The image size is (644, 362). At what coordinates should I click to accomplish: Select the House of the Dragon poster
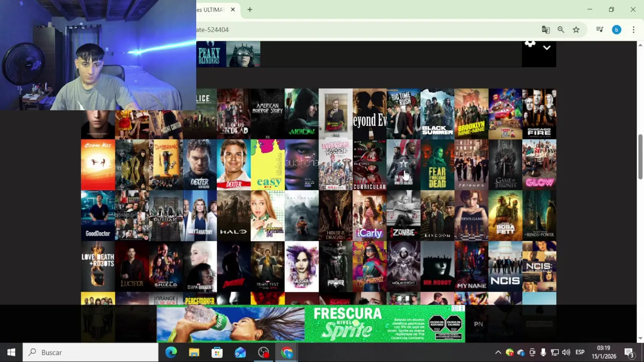click(x=335, y=216)
